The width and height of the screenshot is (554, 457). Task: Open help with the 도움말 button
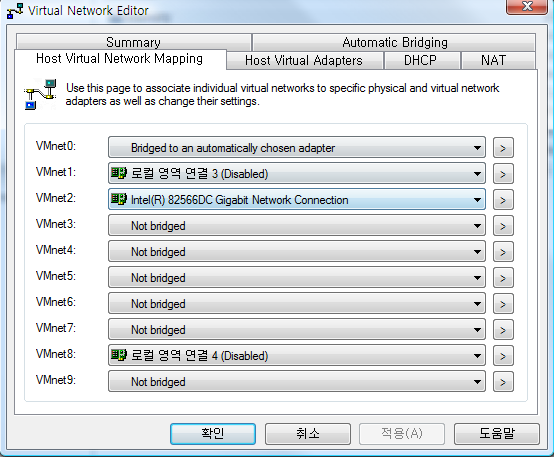497,434
